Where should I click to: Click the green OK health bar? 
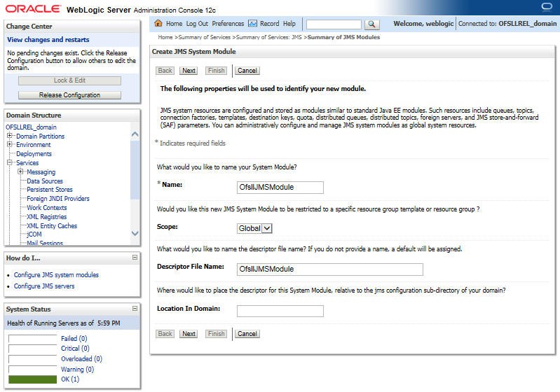[32, 379]
